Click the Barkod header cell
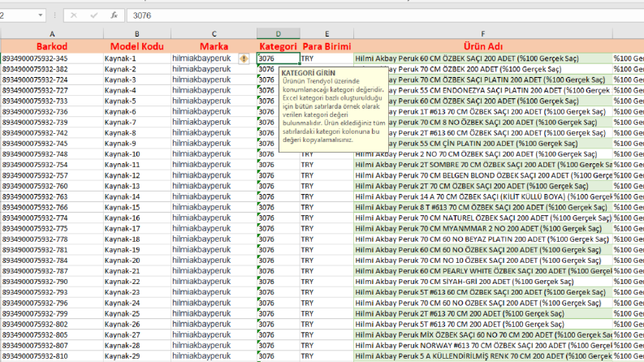 52,46
